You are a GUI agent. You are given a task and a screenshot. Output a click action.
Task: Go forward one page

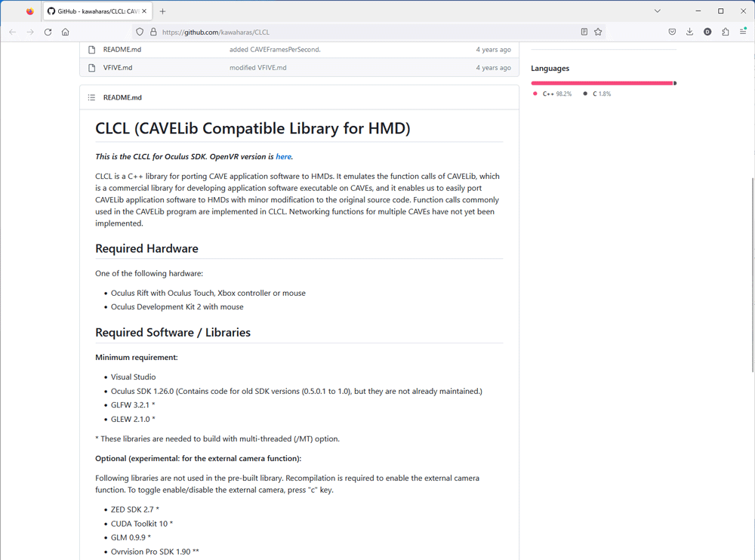coord(30,32)
